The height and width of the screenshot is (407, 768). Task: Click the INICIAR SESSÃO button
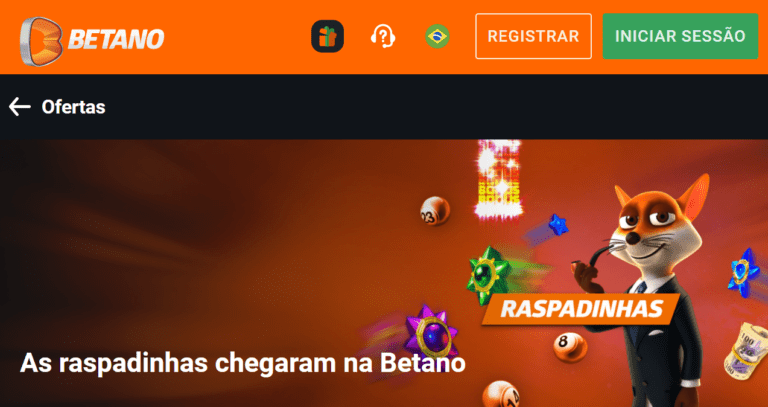coord(680,36)
